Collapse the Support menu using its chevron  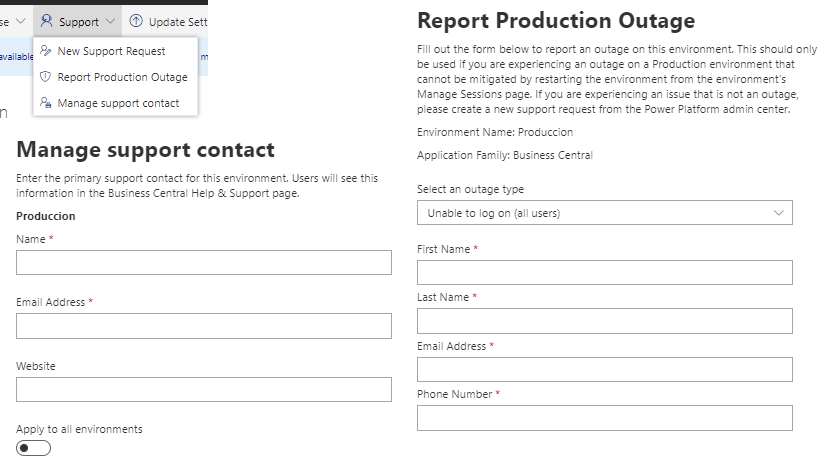(110, 22)
